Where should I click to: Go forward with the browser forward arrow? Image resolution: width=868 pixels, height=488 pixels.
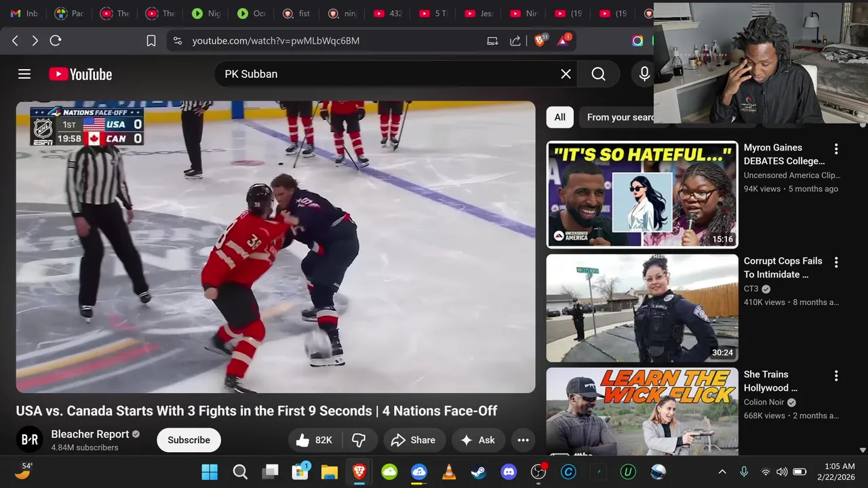tap(35, 41)
